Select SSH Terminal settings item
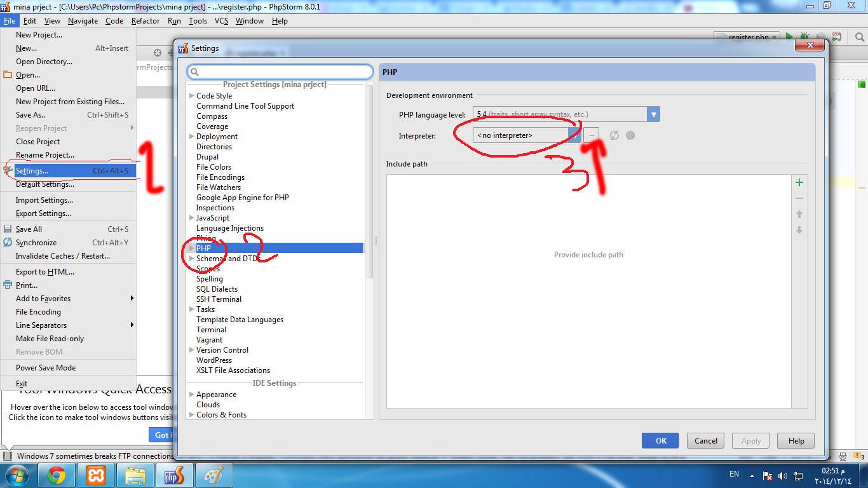Image resolution: width=868 pixels, height=488 pixels. pyautogui.click(x=219, y=299)
